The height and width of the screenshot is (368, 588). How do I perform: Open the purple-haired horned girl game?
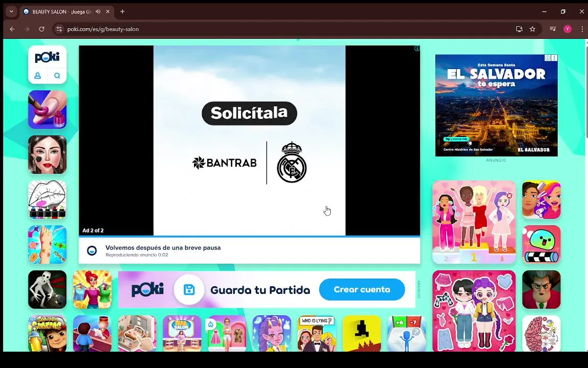[x=272, y=333]
